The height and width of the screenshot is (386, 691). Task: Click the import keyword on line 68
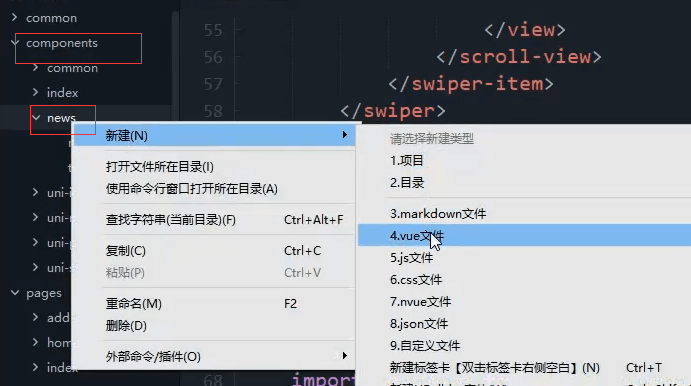[x=324, y=379]
